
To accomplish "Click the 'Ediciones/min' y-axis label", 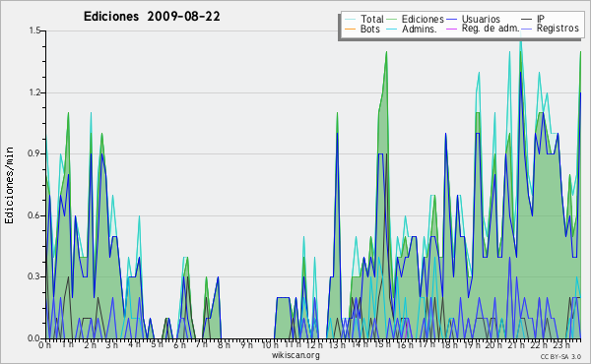I will (9, 185).
